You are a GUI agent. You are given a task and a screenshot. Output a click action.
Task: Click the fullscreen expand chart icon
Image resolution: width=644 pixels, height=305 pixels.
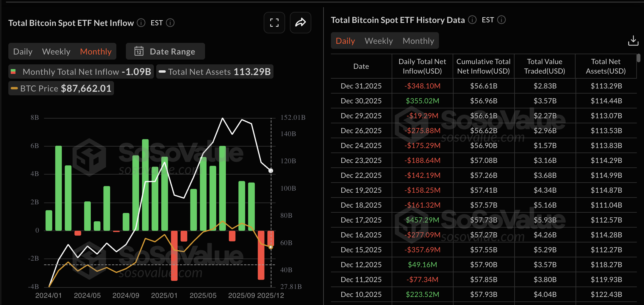(x=274, y=23)
